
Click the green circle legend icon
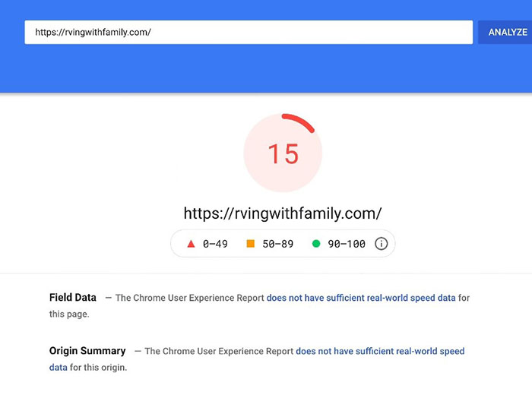316,244
